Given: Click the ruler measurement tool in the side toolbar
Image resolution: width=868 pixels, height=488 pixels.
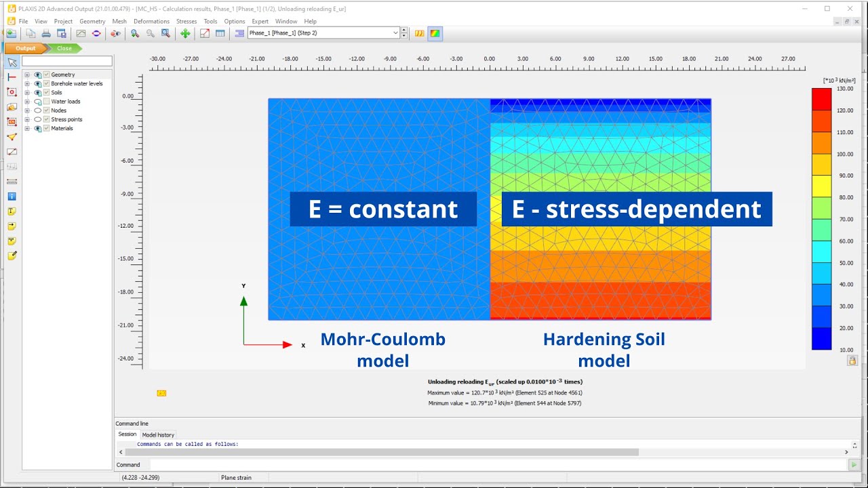Looking at the screenshot, I should [x=12, y=182].
